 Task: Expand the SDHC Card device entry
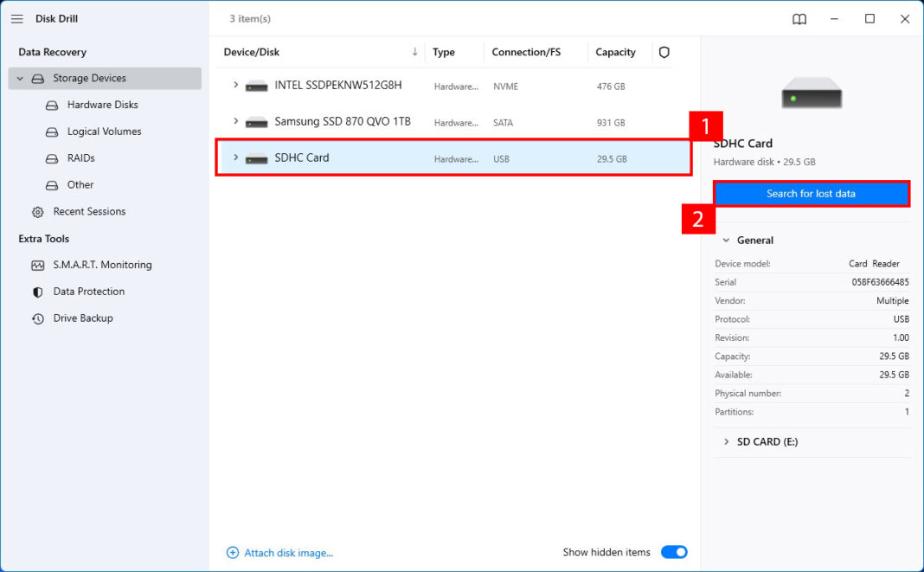[x=234, y=158]
